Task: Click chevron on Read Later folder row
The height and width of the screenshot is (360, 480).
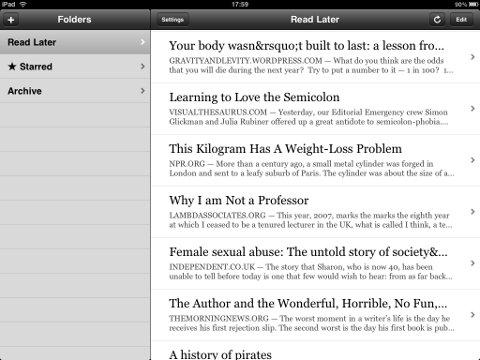Action: point(143,42)
